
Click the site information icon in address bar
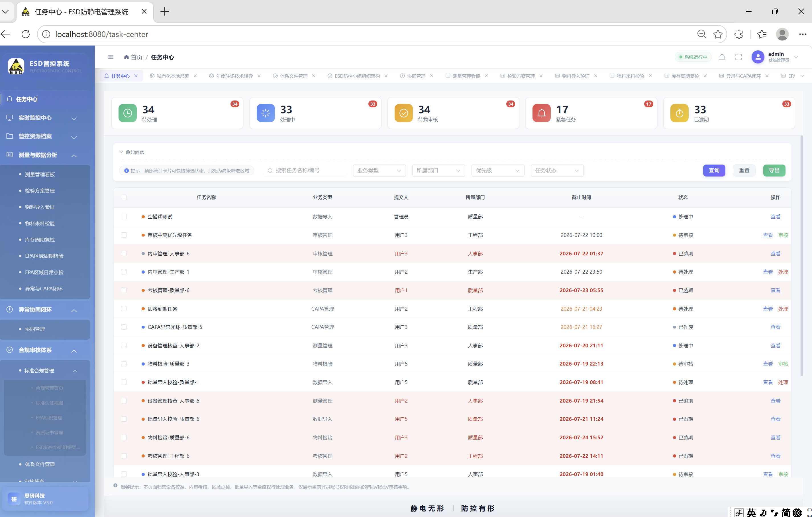46,34
